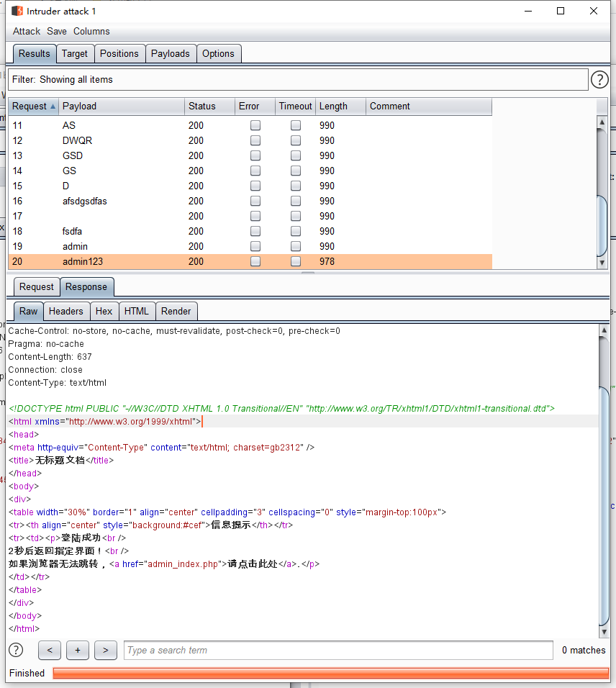The image size is (616, 688).
Task: Select row with payload DWQR
Action: point(250,140)
